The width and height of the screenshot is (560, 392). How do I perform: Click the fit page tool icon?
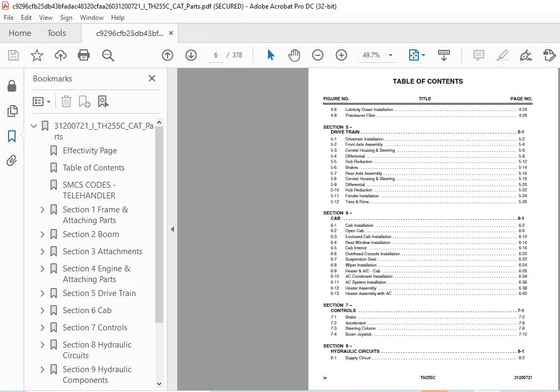point(413,55)
